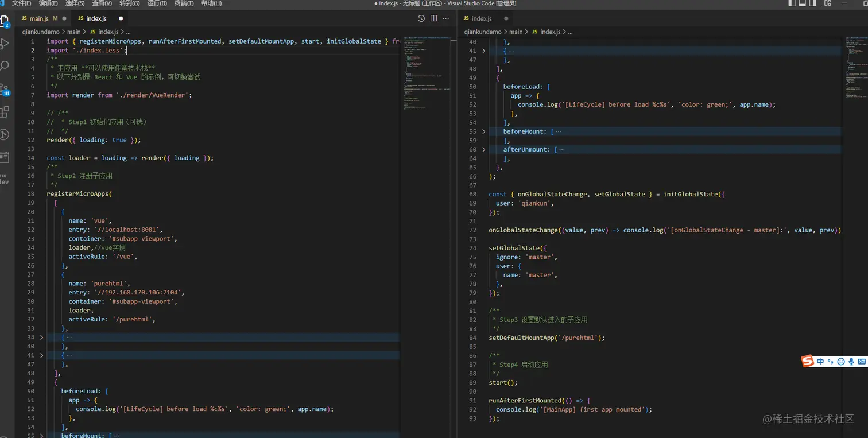
Task: Click ellipsis breadcrumb in right editor
Action: 570,32
